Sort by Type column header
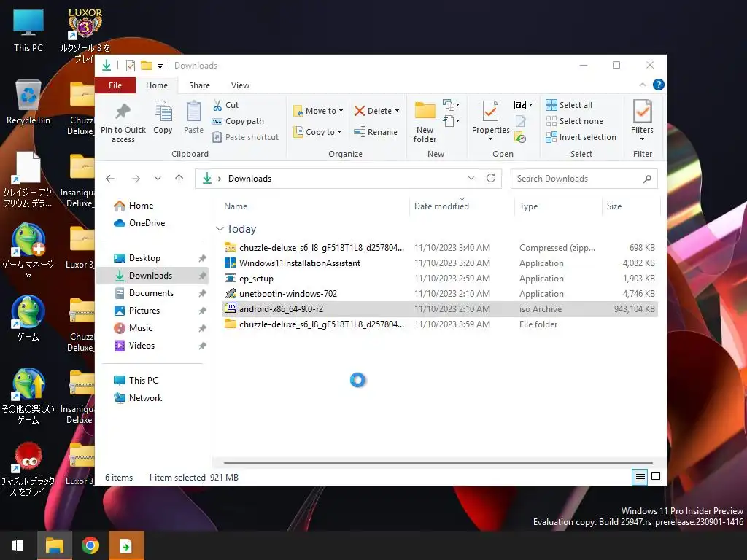The image size is (747, 560). pos(528,206)
